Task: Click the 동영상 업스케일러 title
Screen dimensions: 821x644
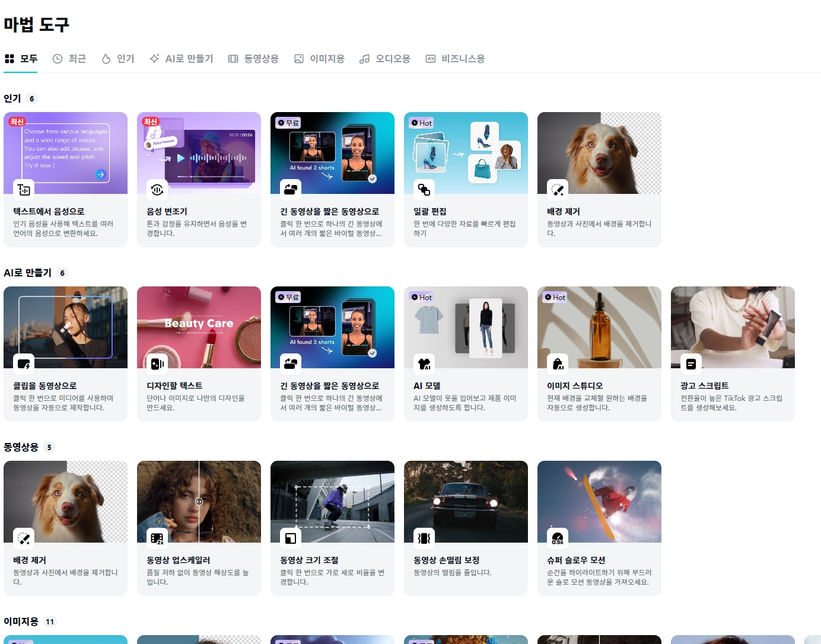Action: (x=178, y=560)
